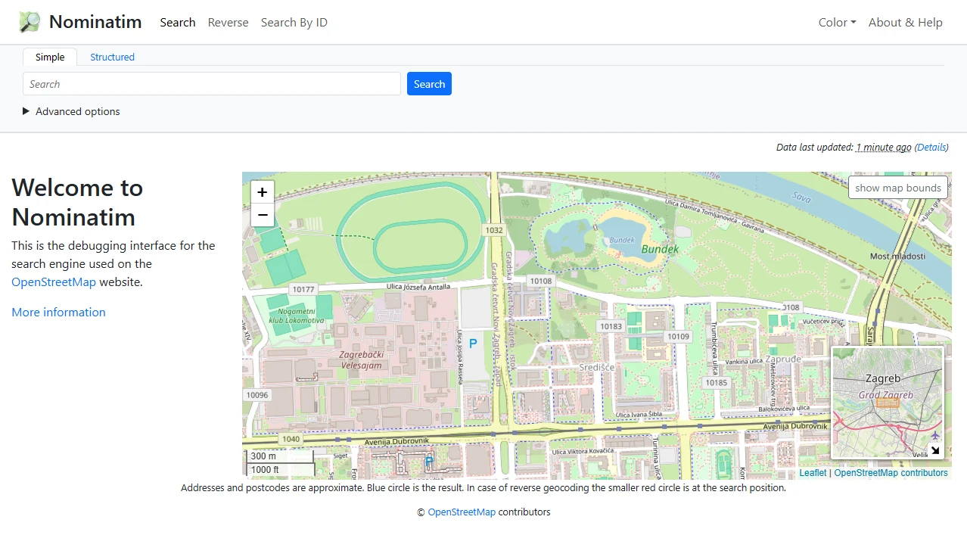Click the Zagreb overview minimap

coord(887,403)
